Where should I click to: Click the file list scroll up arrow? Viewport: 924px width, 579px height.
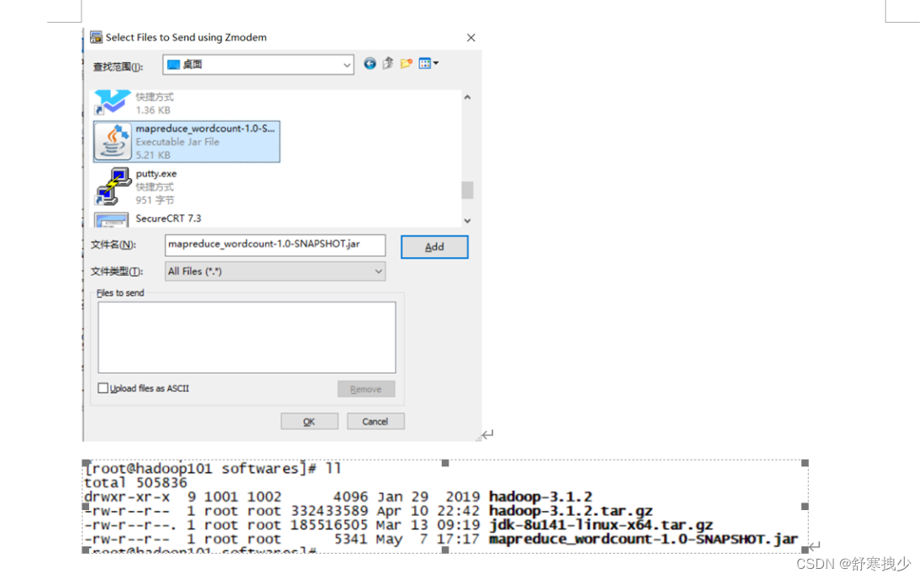click(467, 97)
